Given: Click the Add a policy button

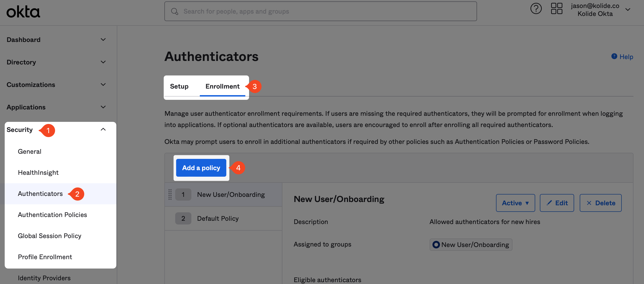Looking at the screenshot, I should click(x=201, y=168).
